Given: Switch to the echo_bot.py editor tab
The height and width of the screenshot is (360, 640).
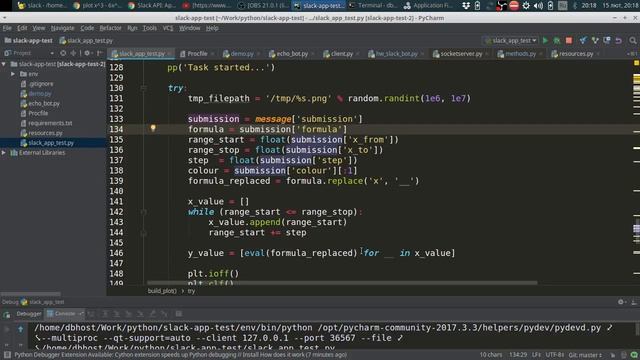Looking at the screenshot, I should point(289,53).
